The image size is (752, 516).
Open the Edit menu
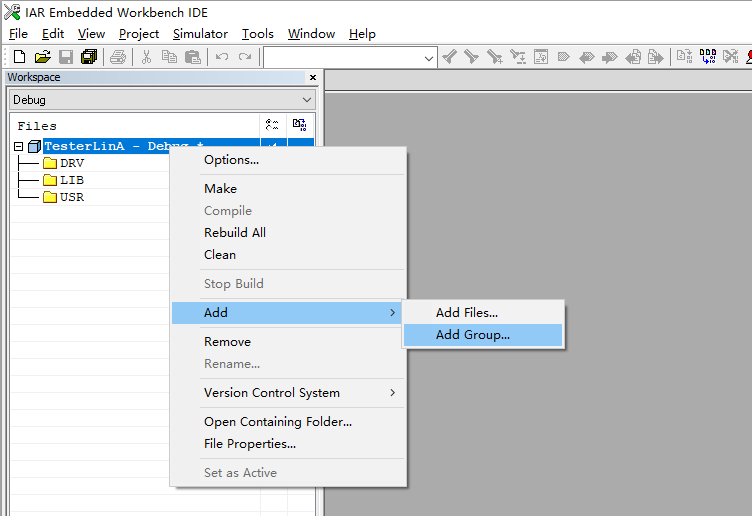[x=53, y=34]
